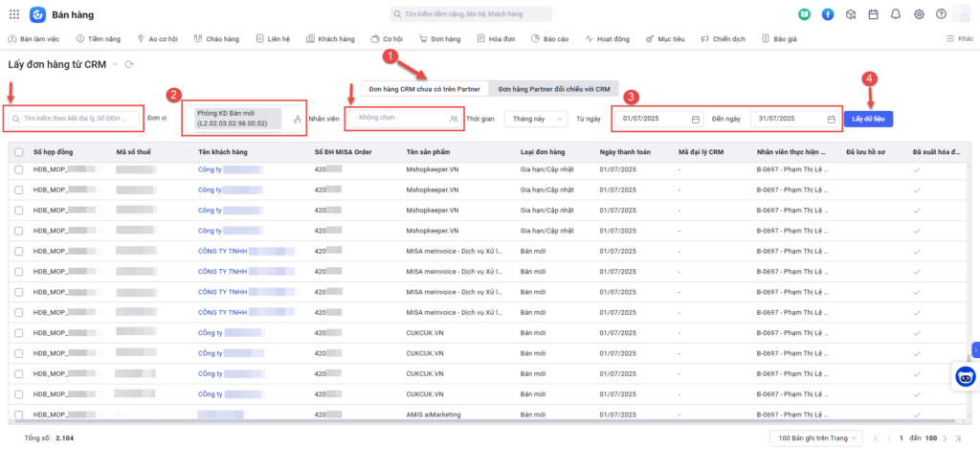
Task: Click the Facebook icon in the header
Action: click(x=827, y=14)
